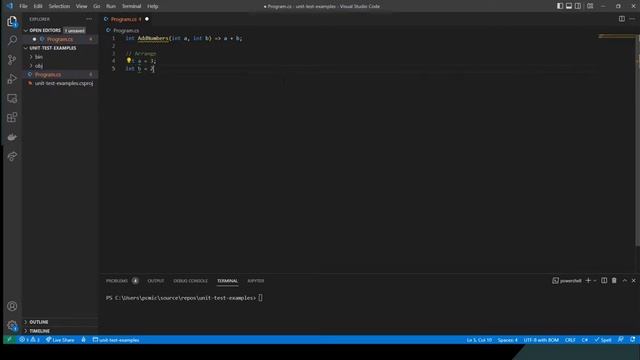Open the Extensions view
This screenshot has width=640, height=360.
pos(12,118)
